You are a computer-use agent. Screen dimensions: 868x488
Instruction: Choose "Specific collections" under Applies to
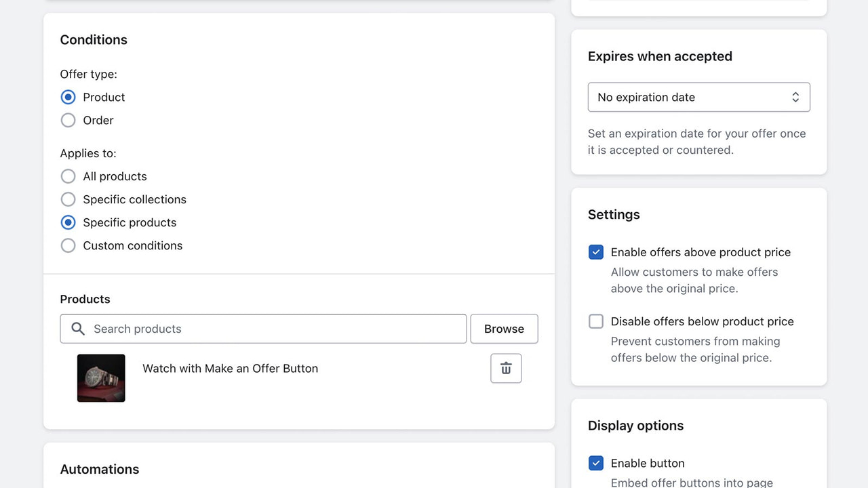pyautogui.click(x=68, y=199)
